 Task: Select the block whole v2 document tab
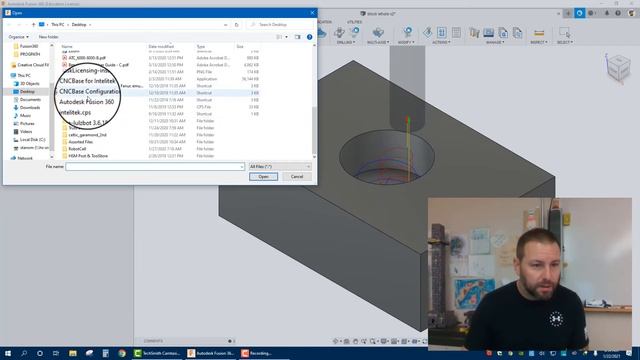click(378, 13)
